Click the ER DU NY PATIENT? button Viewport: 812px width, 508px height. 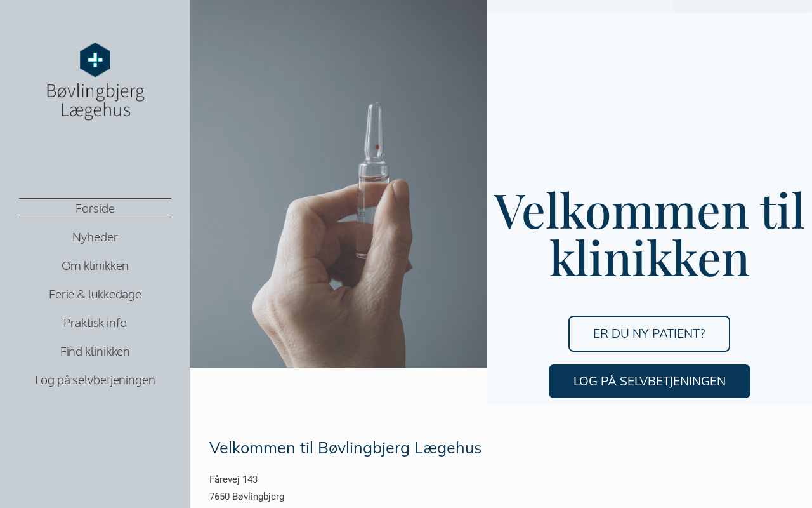[649, 333]
